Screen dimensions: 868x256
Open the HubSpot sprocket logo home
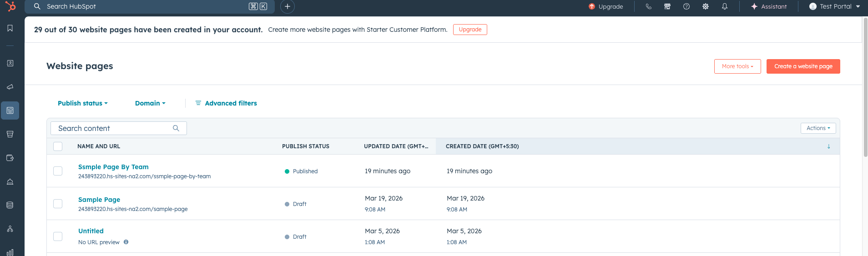coord(10,6)
